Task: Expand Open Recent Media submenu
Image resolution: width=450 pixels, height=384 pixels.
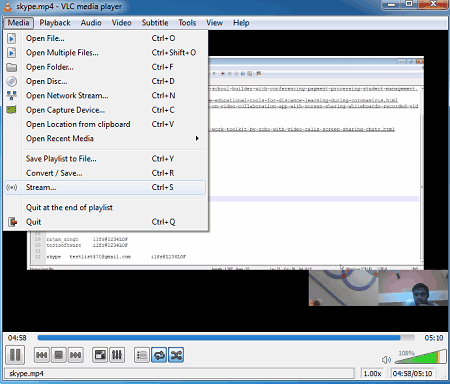Action: pyautogui.click(x=105, y=138)
